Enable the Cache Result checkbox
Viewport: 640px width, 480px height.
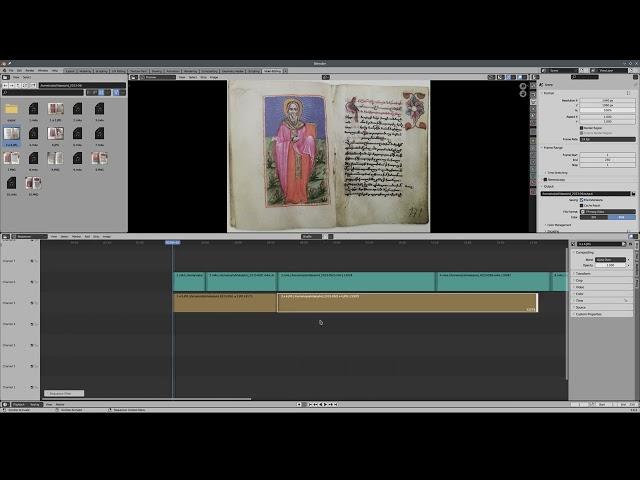coord(582,205)
